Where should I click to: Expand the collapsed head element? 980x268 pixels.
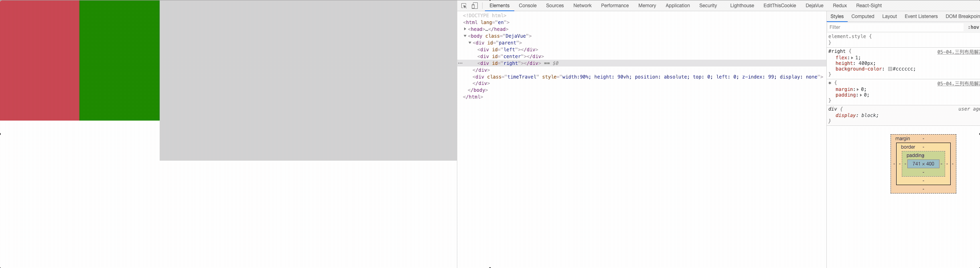point(465,29)
